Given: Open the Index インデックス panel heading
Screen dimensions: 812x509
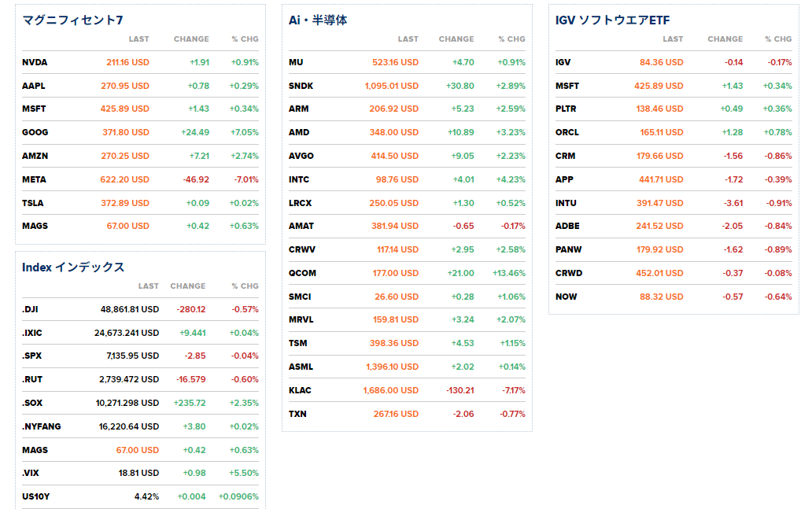Looking at the screenshot, I should pos(73,267).
